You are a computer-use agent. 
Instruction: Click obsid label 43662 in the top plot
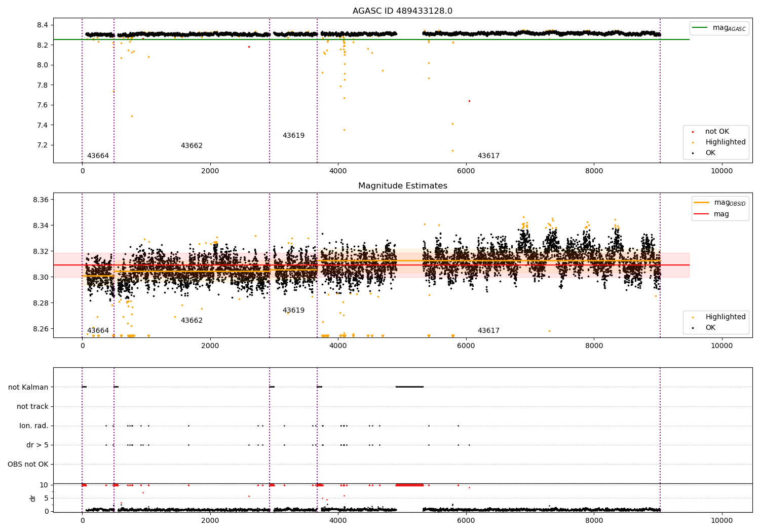pyautogui.click(x=192, y=146)
